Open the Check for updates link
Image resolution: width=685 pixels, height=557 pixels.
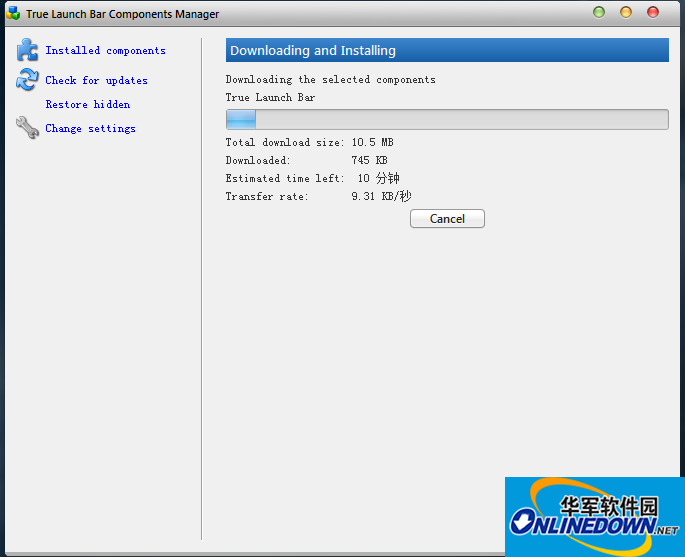(x=96, y=80)
